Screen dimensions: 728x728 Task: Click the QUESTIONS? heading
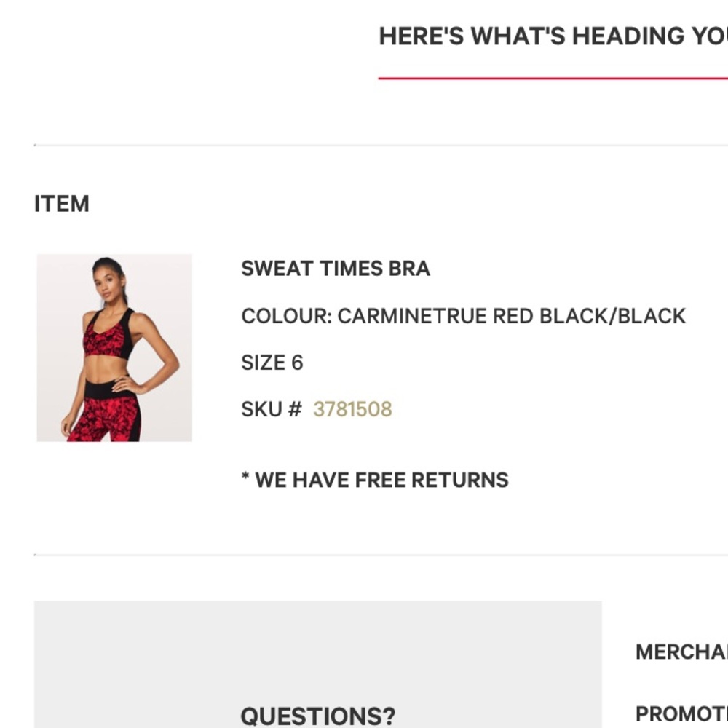(x=318, y=716)
